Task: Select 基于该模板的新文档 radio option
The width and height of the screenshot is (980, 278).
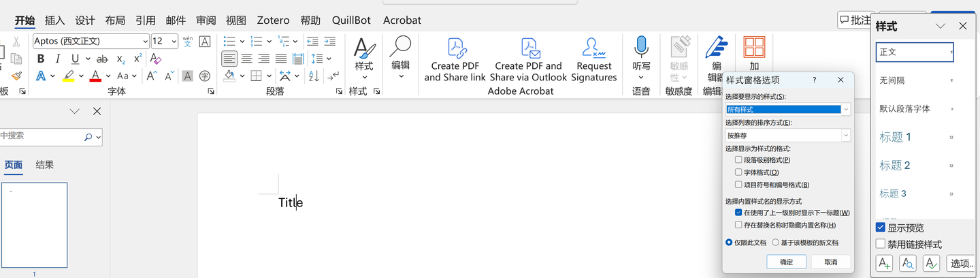Action: tap(775, 243)
